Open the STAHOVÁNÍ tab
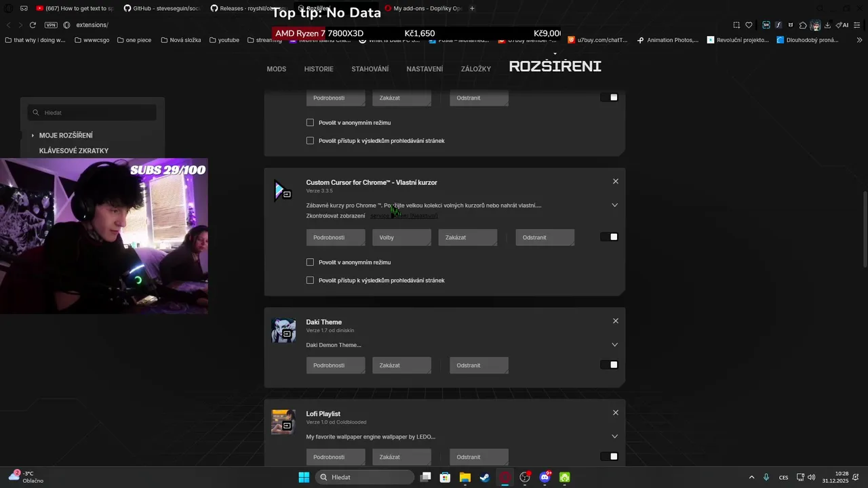The height and width of the screenshot is (488, 868). (370, 69)
